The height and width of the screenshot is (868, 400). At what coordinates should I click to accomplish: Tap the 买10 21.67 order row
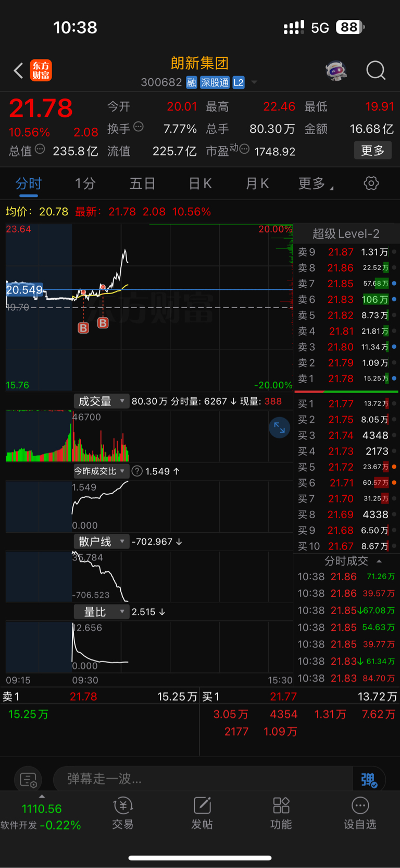point(346,546)
